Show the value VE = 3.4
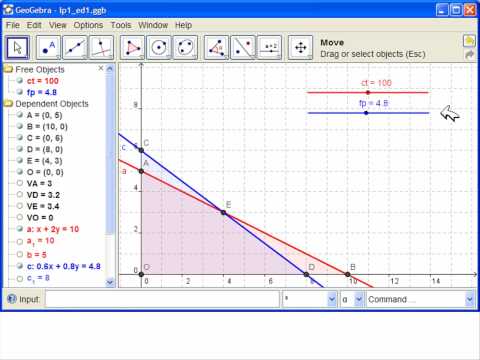Viewport: 480px width, 360px height. coord(20,206)
